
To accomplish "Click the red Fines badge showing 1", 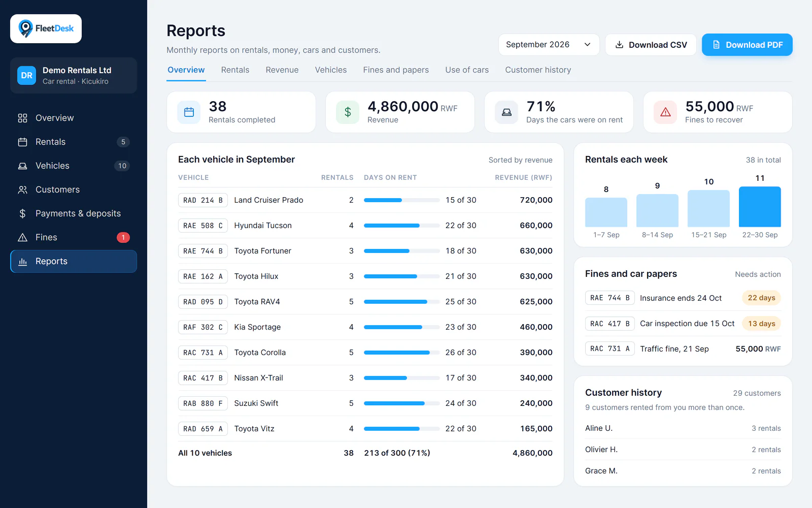I will (123, 237).
